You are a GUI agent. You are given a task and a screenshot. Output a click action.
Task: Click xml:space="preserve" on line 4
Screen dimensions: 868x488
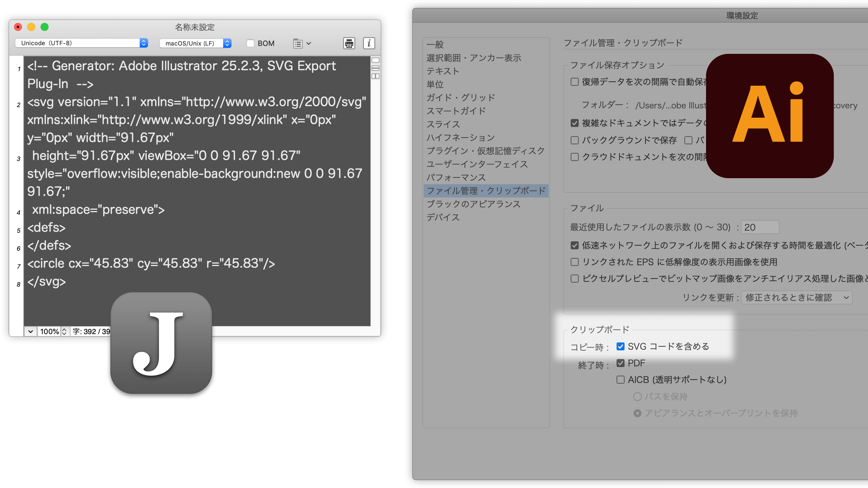click(98, 209)
